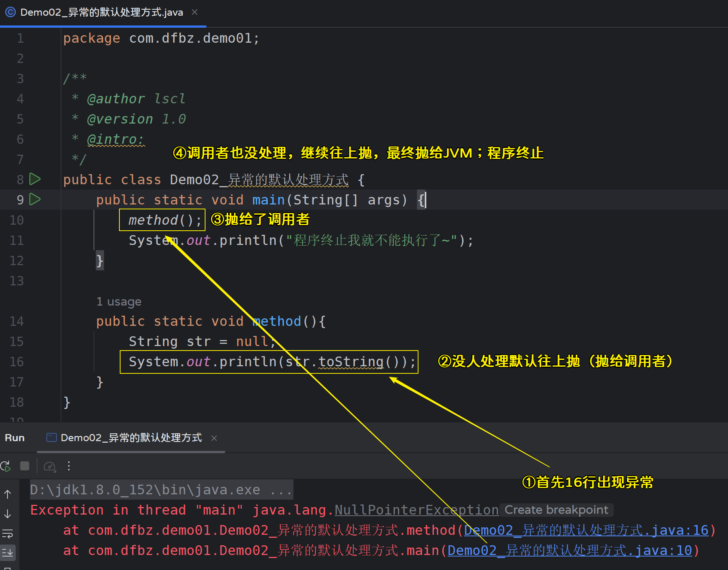
Task: Close the Demo02 editor file tab
Action: [195, 12]
